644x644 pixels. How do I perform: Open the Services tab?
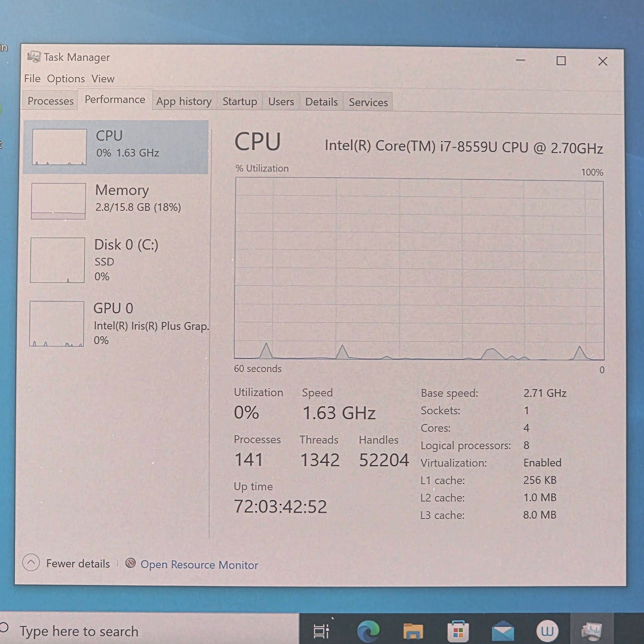pyautogui.click(x=368, y=103)
